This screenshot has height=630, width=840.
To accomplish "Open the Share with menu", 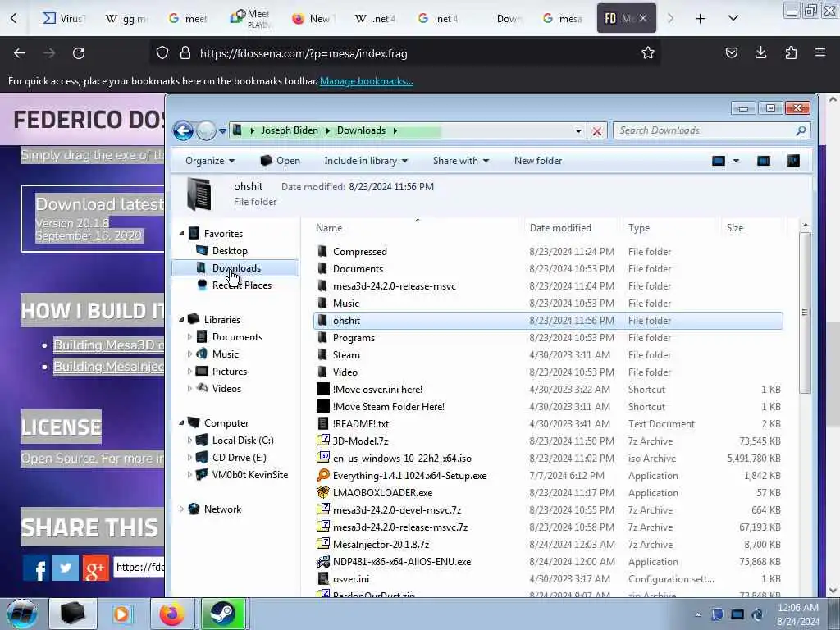I will (461, 161).
